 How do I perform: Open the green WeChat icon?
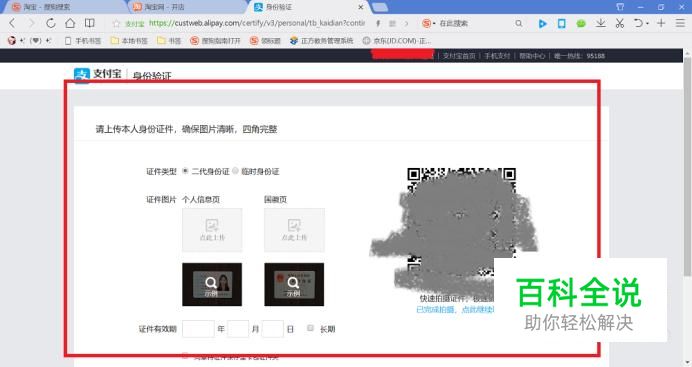581,23
